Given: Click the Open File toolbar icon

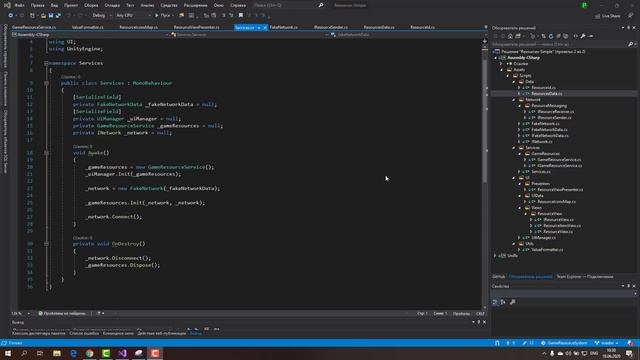Looking at the screenshot, I should click(x=43, y=16).
